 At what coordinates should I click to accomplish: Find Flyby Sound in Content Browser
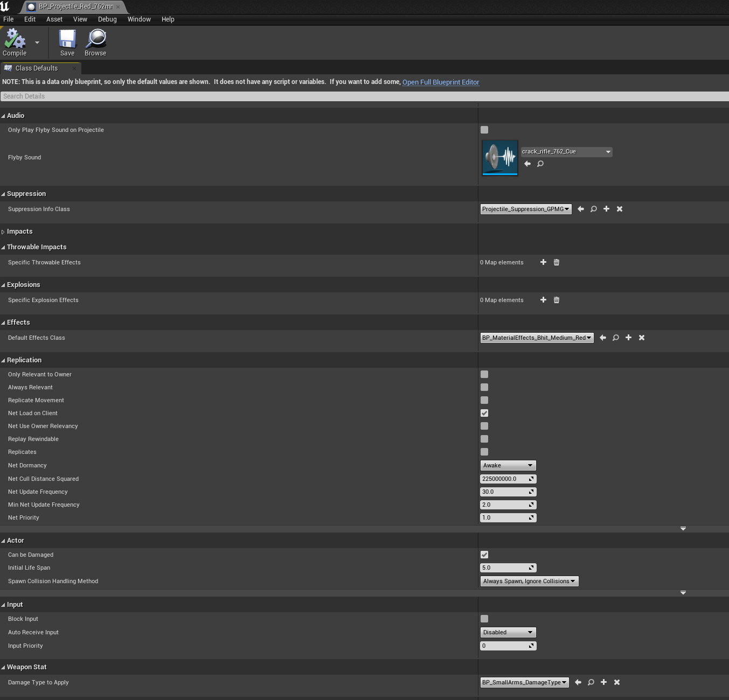pyautogui.click(x=540, y=164)
